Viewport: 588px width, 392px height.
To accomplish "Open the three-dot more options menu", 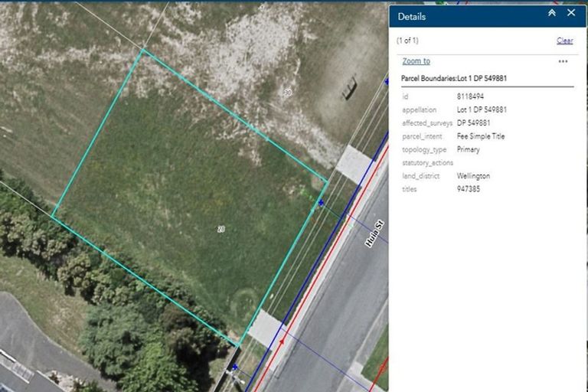I will (563, 61).
